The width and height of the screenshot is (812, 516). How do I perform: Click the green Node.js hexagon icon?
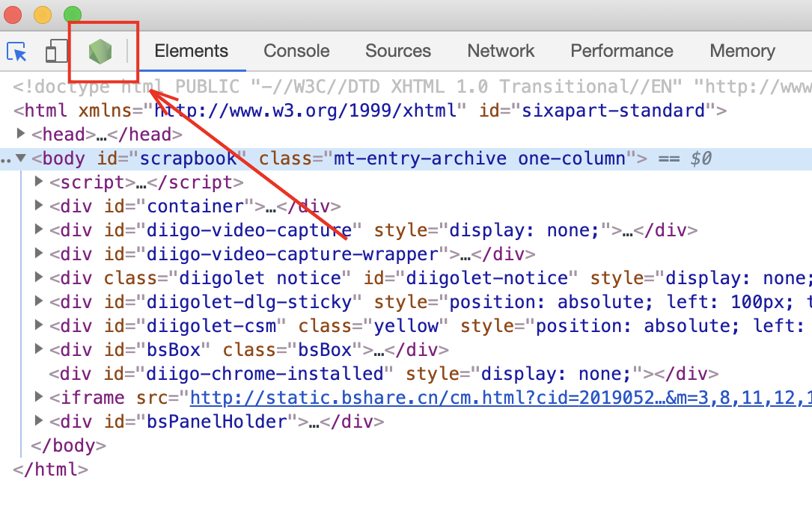pos(100,52)
